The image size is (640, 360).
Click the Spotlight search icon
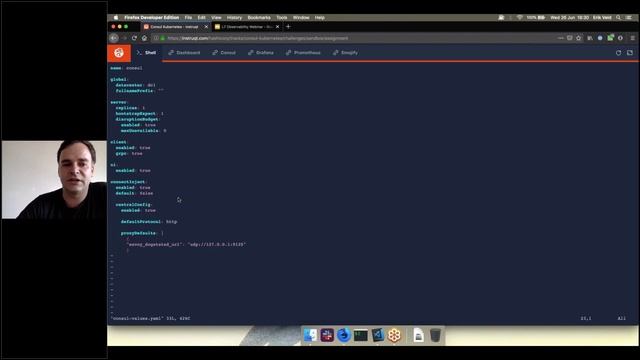pyautogui.click(x=618, y=18)
